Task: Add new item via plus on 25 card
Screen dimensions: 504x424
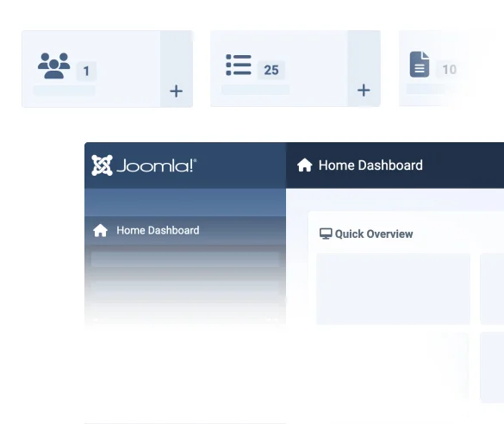Action: pos(364,90)
